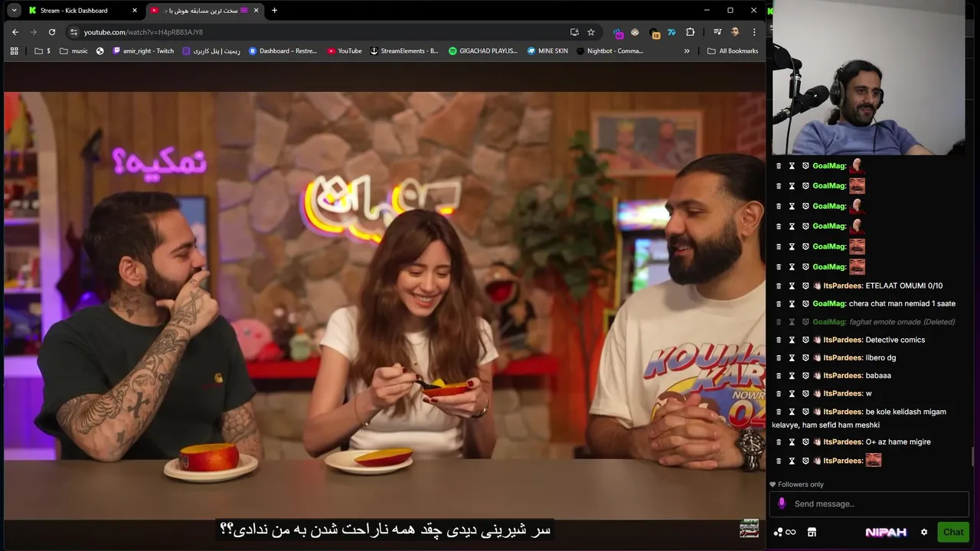Bookmark this page with the star icon
The width and height of the screenshot is (980, 551).
pyautogui.click(x=591, y=32)
